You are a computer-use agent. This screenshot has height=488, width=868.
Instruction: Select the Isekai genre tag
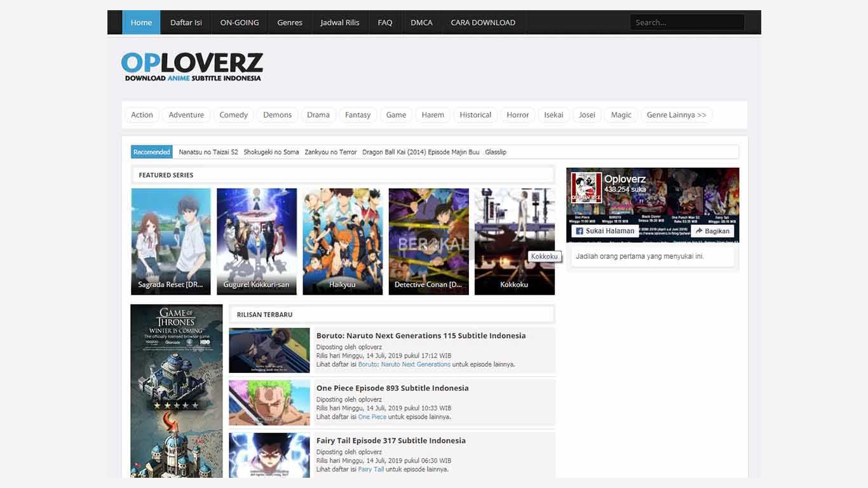(553, 115)
